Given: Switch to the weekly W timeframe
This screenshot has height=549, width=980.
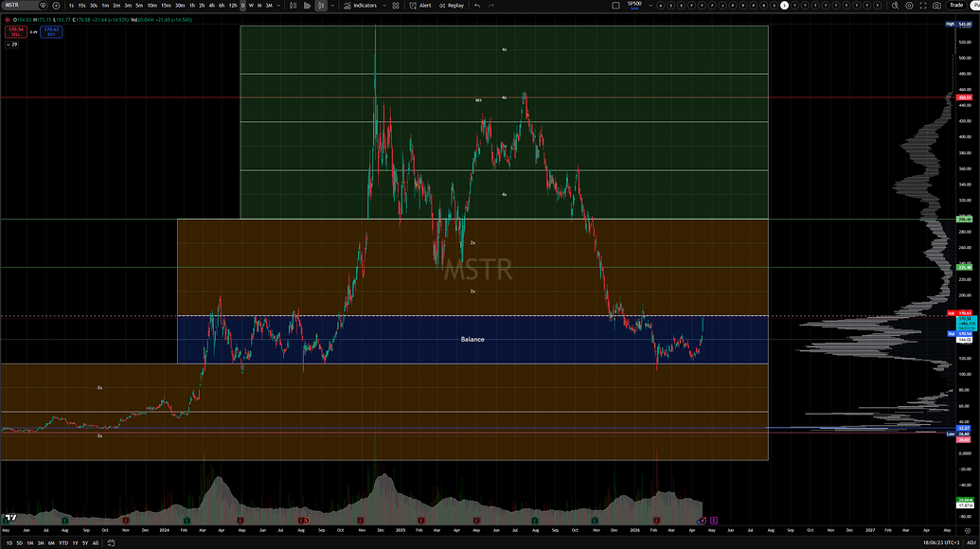Looking at the screenshot, I should (251, 5).
